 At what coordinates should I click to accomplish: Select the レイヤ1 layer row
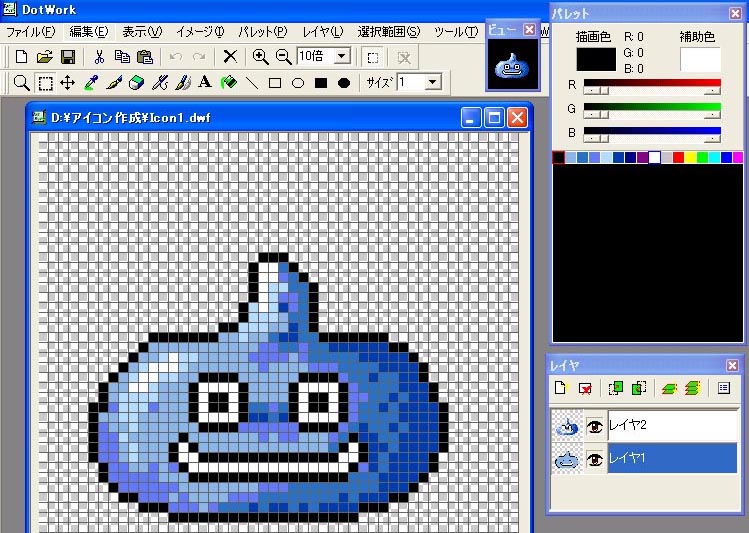pyautogui.click(x=673, y=458)
